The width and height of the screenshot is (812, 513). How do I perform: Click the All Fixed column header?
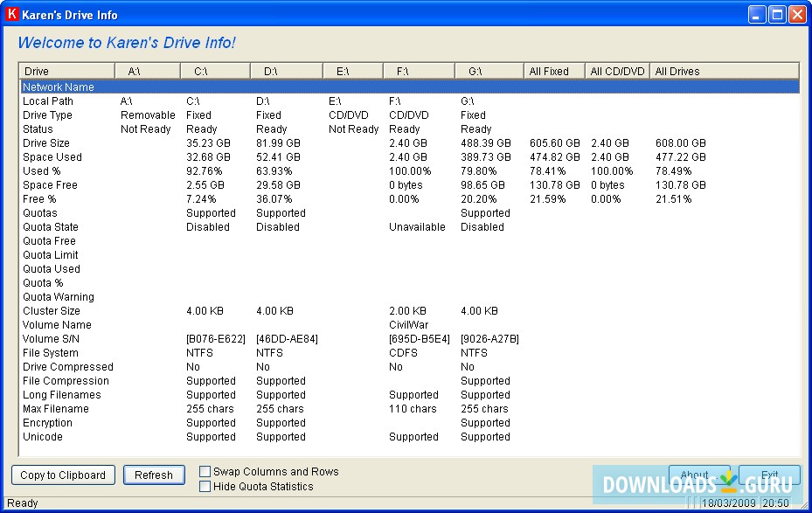pyautogui.click(x=552, y=71)
